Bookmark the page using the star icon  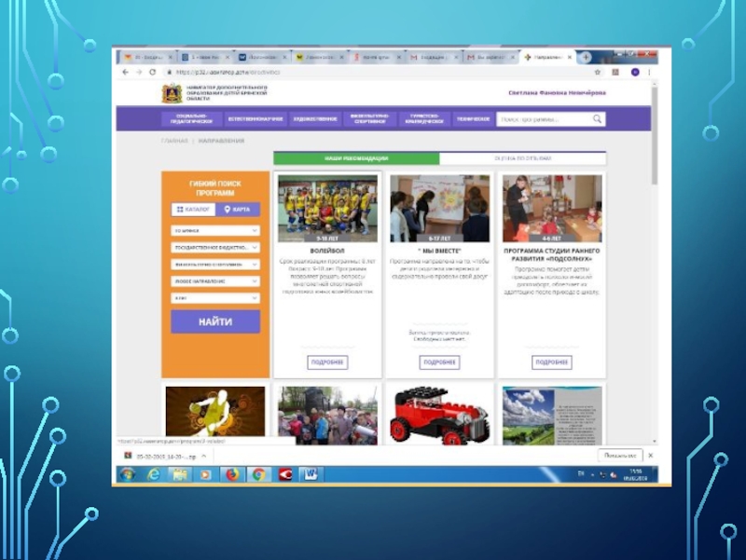[598, 73]
